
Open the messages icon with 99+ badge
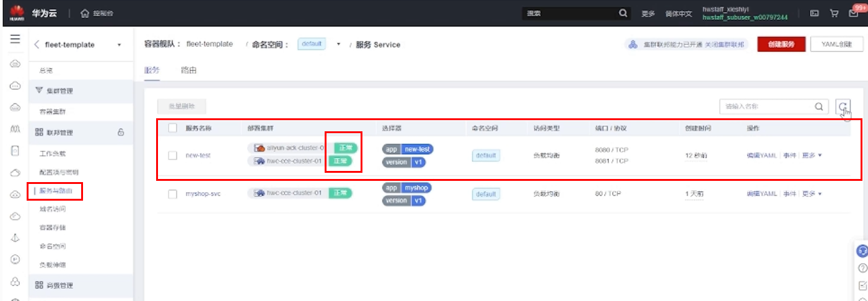pos(854,13)
